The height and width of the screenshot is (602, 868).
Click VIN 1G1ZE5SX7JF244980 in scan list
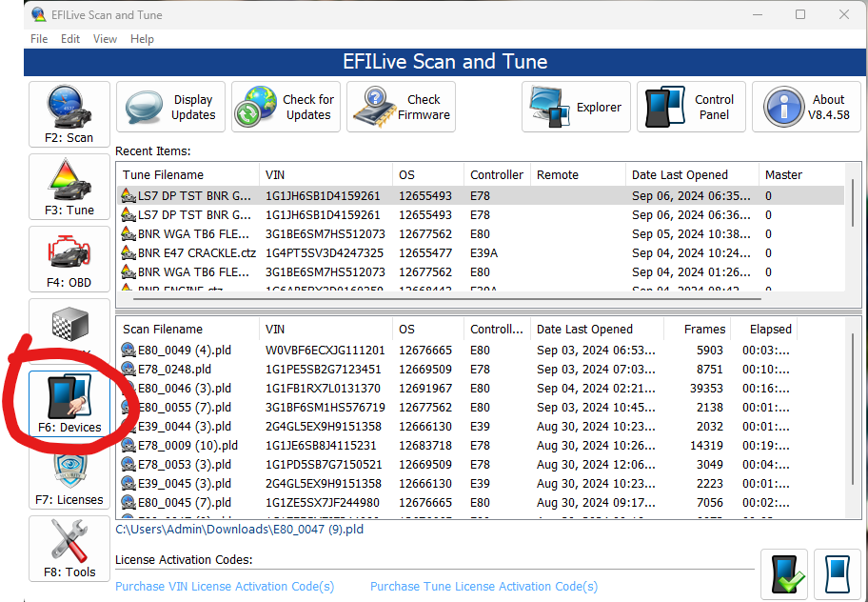(323, 502)
